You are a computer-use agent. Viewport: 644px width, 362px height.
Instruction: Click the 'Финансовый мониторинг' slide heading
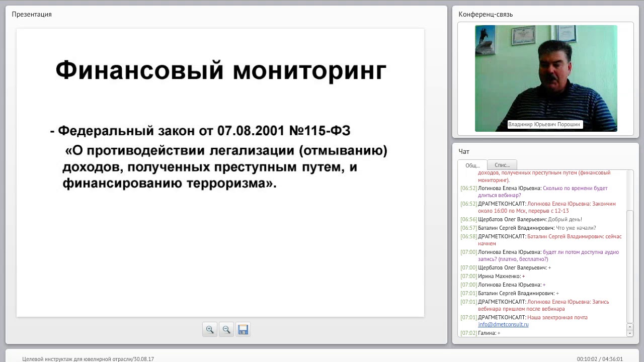pyautogui.click(x=221, y=70)
